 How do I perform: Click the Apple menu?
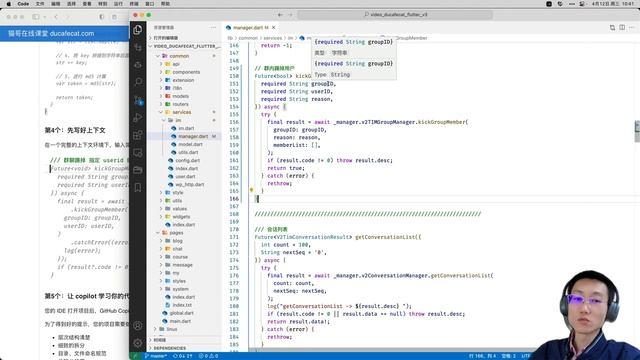(8, 4)
